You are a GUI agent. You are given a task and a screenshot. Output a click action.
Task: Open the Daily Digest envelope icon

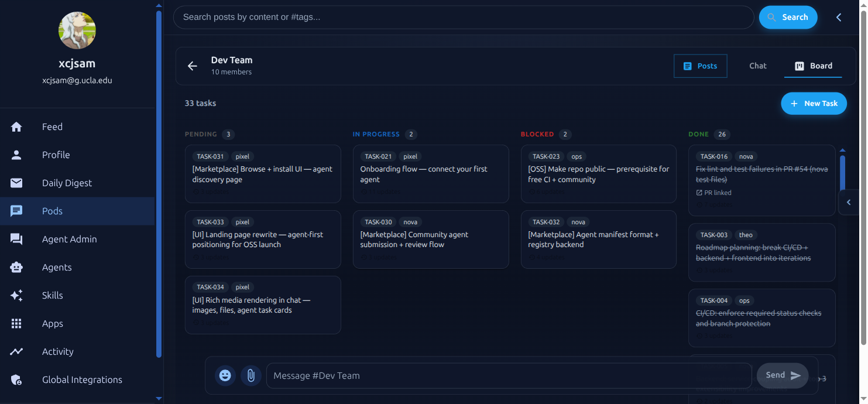click(x=16, y=183)
